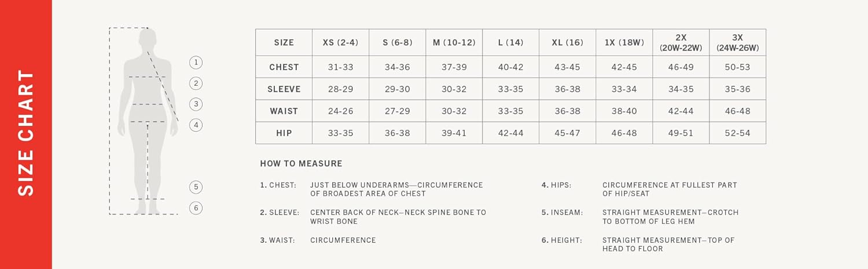This screenshot has height=269, width=868.
Task: Click the CHEST row label
Action: [284, 67]
